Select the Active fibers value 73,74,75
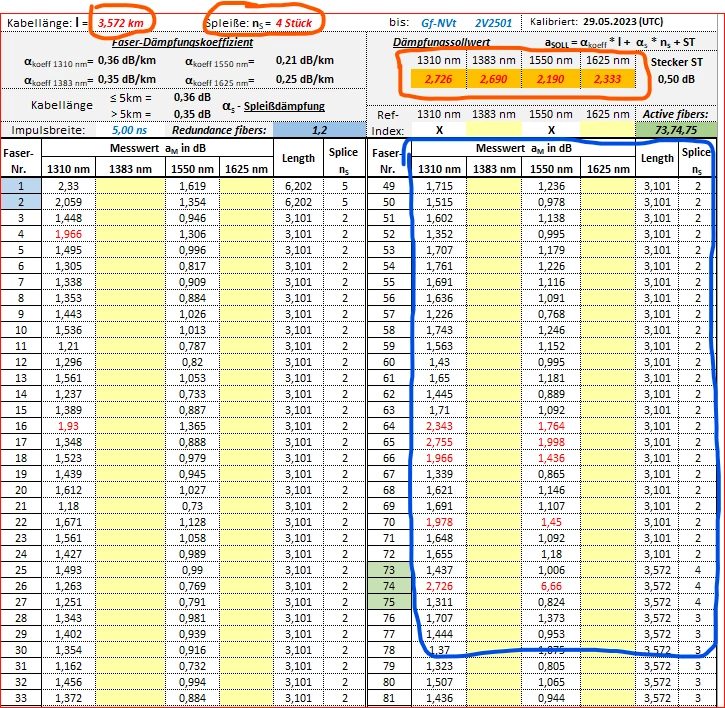Image resolution: width=725 pixels, height=708 pixels. pyautogui.click(x=676, y=130)
